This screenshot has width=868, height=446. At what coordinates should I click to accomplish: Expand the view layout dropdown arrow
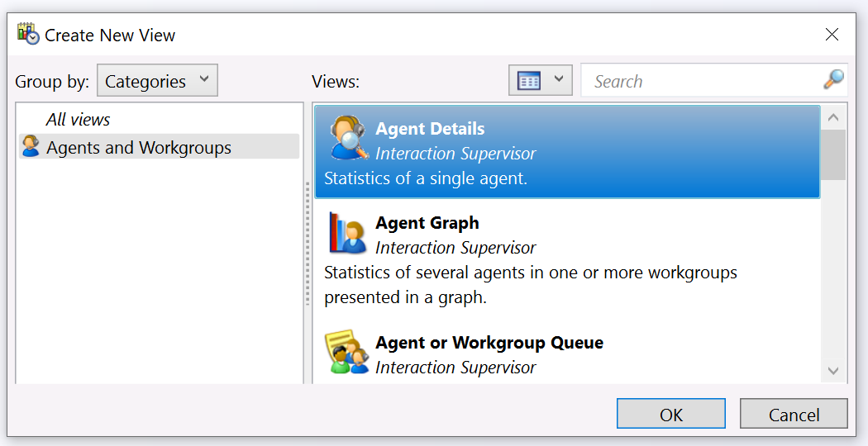pyautogui.click(x=559, y=79)
